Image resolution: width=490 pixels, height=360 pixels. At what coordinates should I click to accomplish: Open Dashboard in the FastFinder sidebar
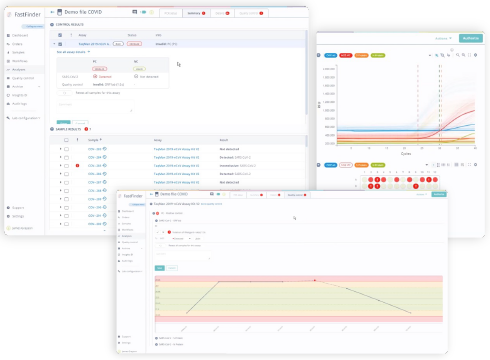(x=20, y=35)
